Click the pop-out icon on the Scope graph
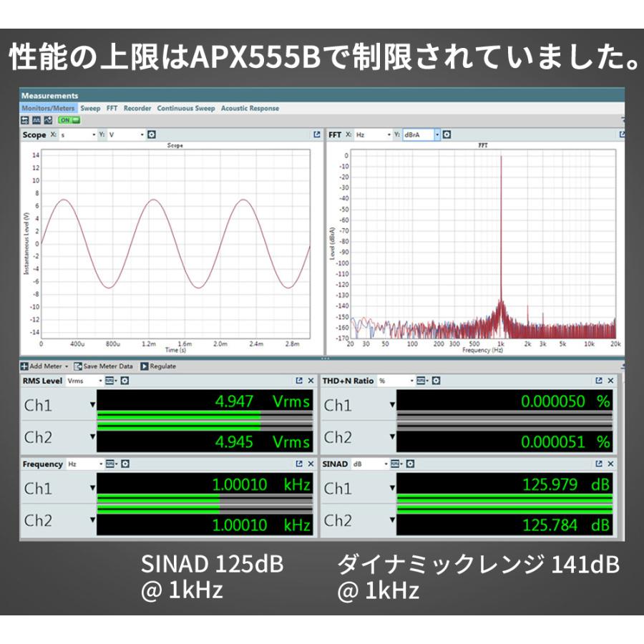 coord(317,134)
